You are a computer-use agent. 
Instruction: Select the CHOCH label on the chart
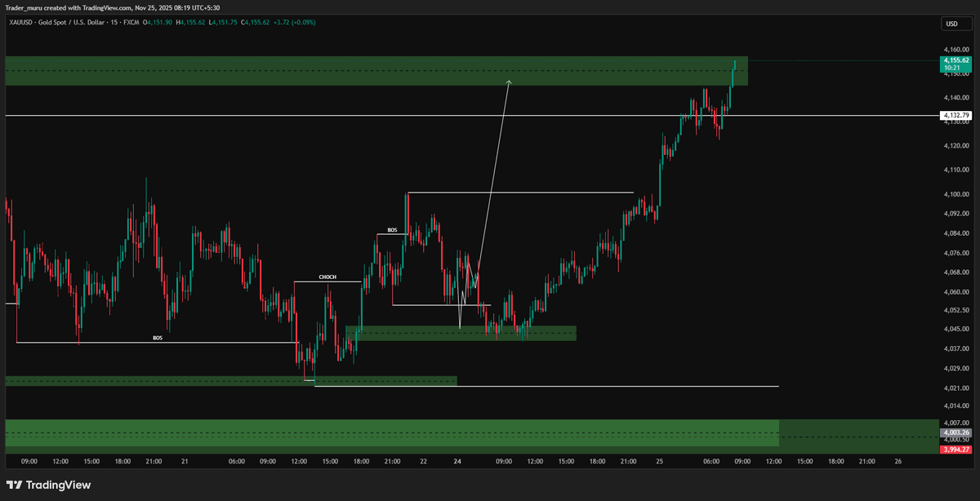click(x=327, y=277)
